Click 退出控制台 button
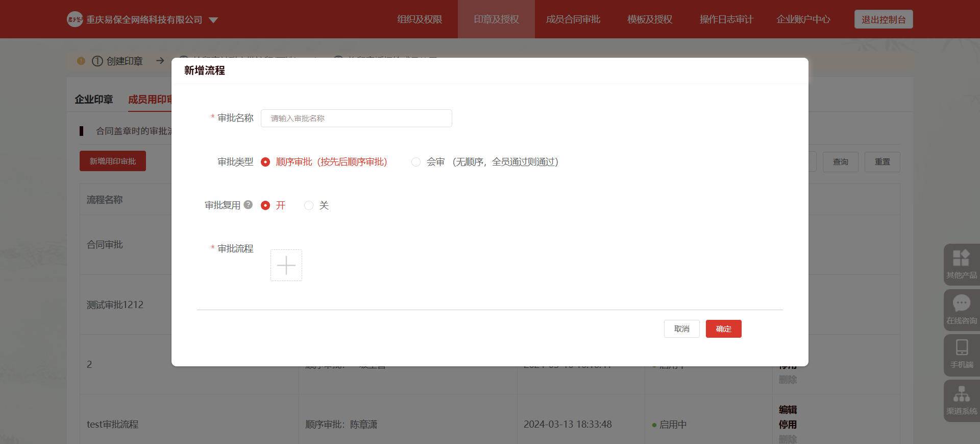This screenshot has height=444, width=980. [x=883, y=19]
